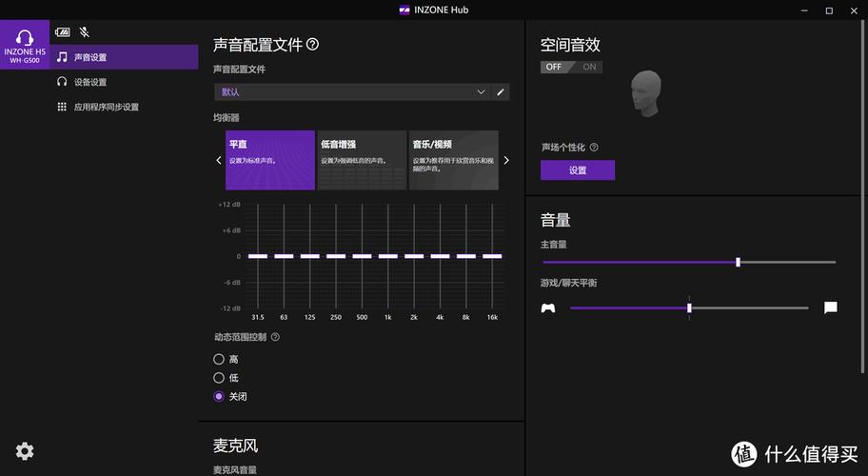Toggle the 空间音效 OFF/ON switch
Image resolution: width=868 pixels, height=476 pixels.
pyautogui.click(x=571, y=68)
